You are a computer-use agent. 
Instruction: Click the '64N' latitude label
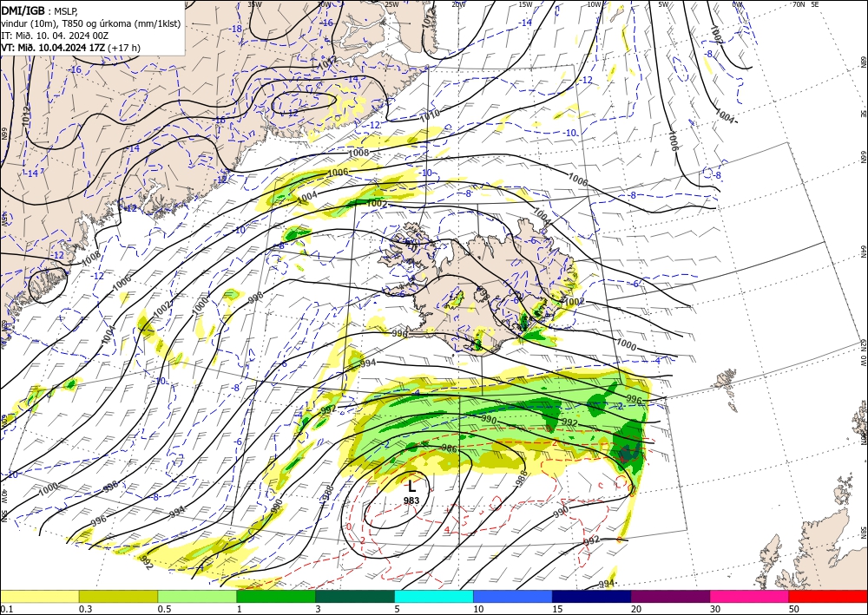pos(864,251)
